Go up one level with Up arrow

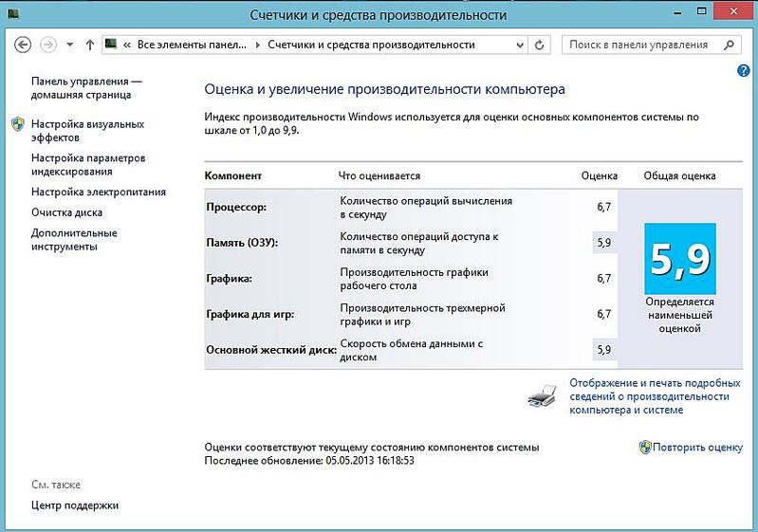(90, 45)
